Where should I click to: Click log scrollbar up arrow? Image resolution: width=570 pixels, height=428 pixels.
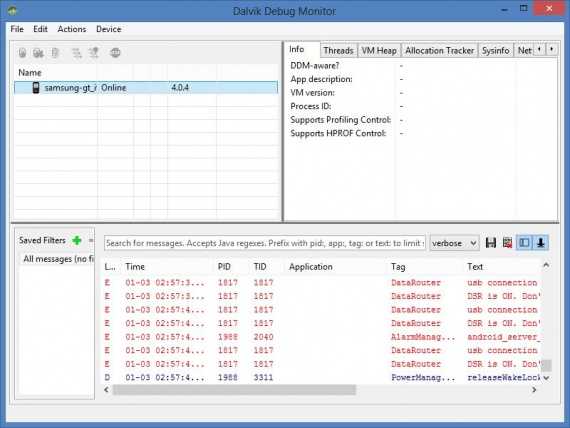[x=546, y=265]
